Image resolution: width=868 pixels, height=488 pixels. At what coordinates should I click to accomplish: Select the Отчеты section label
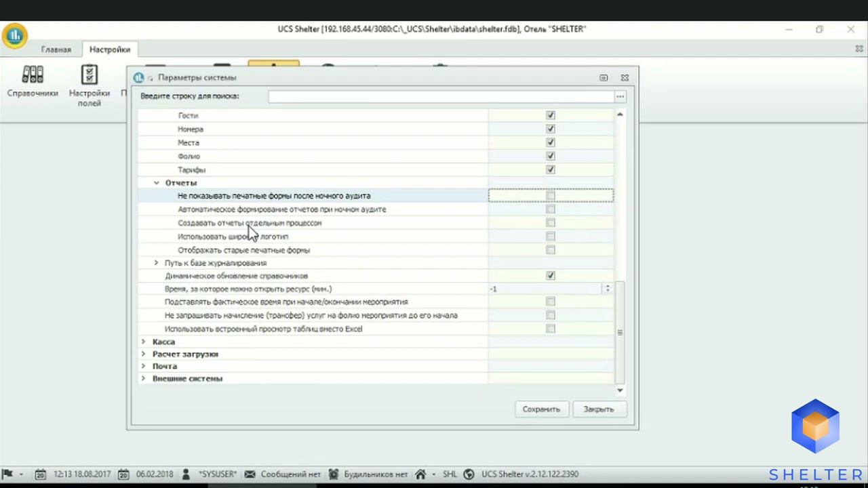click(x=181, y=183)
